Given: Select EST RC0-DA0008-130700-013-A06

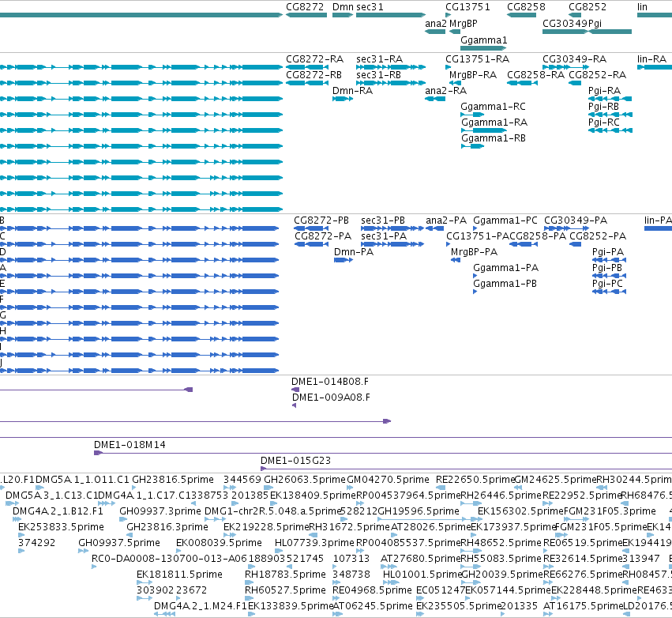Looking at the screenshot, I should coord(169,559).
